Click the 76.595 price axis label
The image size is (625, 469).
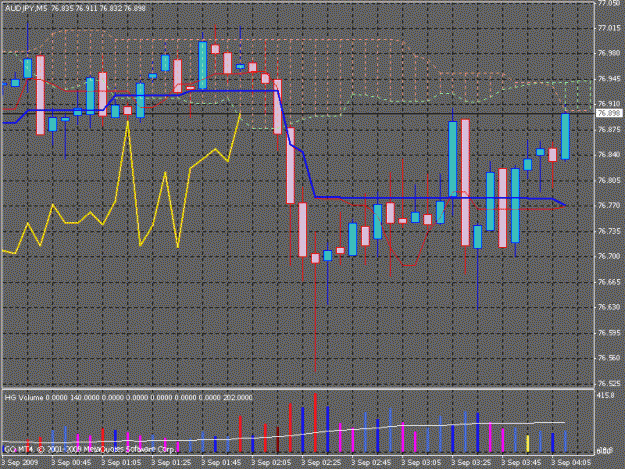click(609, 333)
